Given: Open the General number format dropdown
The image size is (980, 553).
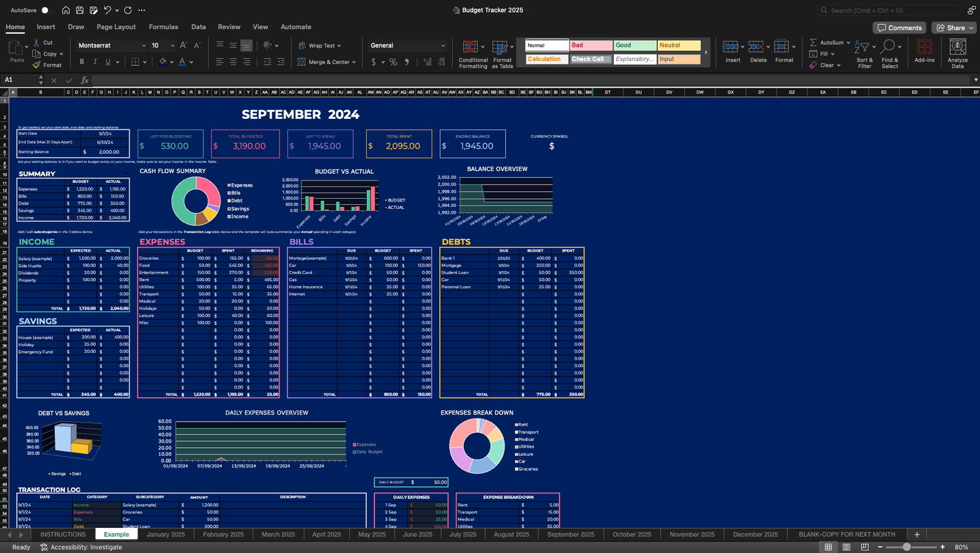Looking at the screenshot, I should click(443, 45).
